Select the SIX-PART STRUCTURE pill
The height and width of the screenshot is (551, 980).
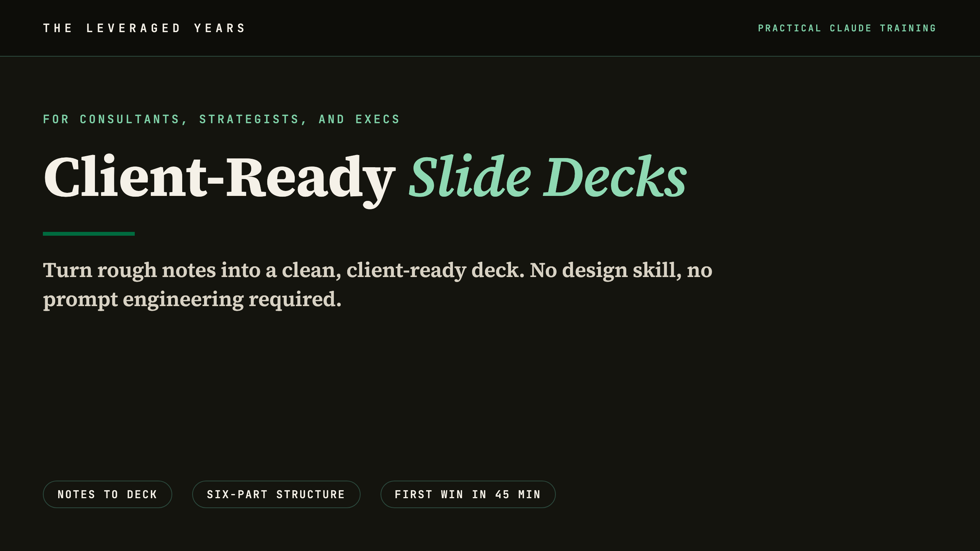(276, 494)
